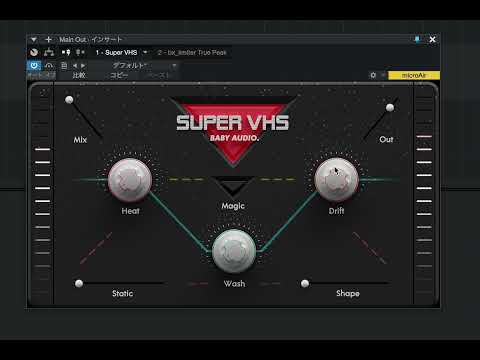This screenshot has width=480, height=360.
Task: Click the Out slider handle
Action: click(390, 107)
